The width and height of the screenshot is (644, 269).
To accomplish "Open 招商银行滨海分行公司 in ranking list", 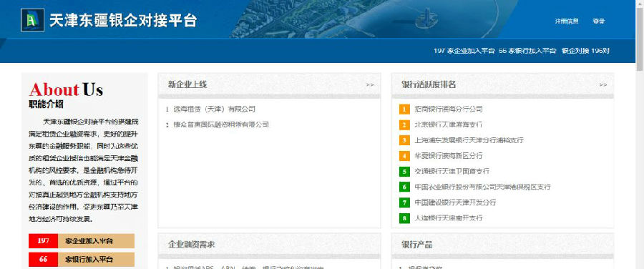I will pos(449,109).
